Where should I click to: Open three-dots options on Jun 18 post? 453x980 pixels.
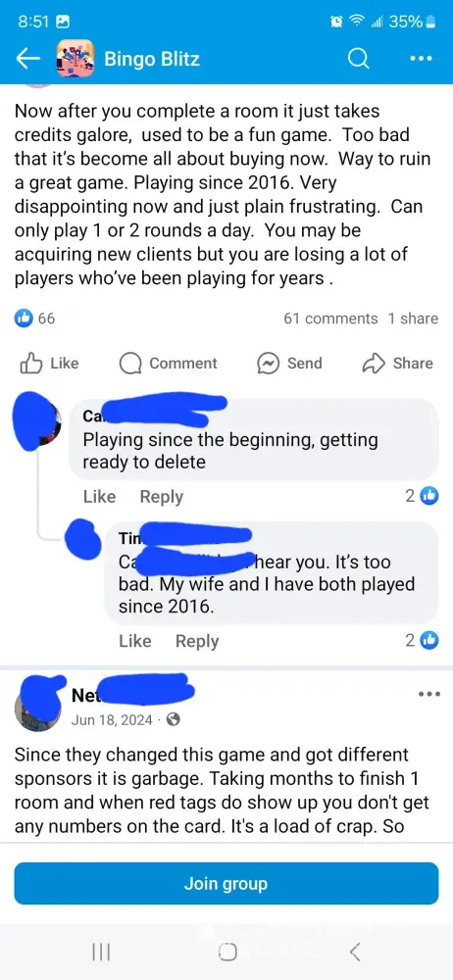428,695
